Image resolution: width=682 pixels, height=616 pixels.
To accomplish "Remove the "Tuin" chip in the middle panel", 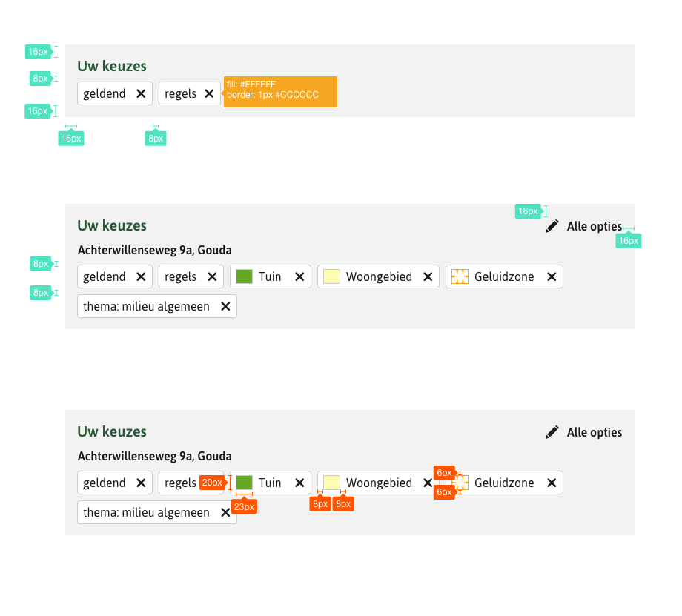I will [x=299, y=276].
